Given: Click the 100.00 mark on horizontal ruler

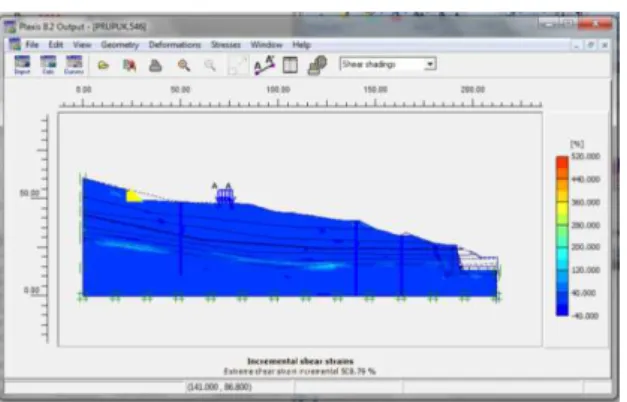Looking at the screenshot, I should point(278,90).
